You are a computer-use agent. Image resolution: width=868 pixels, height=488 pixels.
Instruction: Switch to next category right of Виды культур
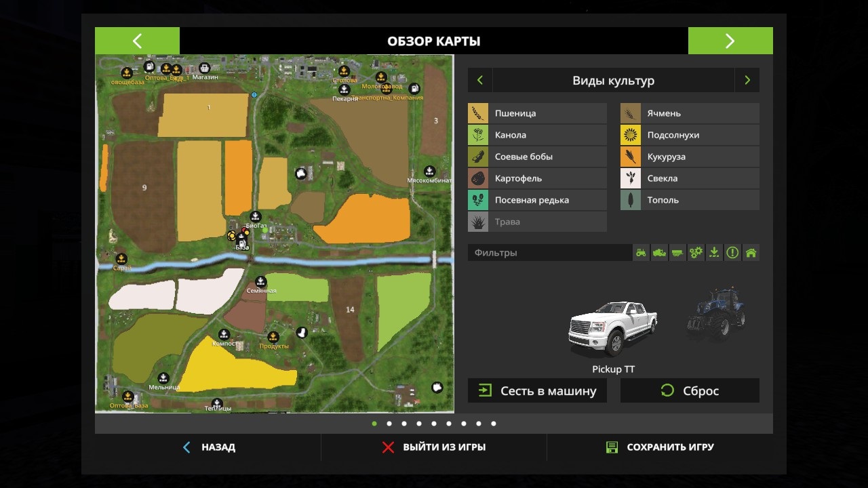tap(747, 81)
